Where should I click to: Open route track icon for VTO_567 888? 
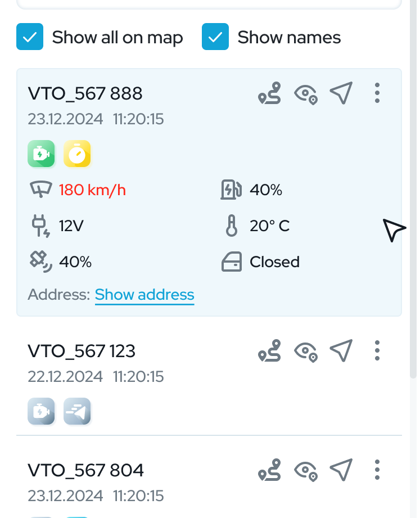(269, 93)
